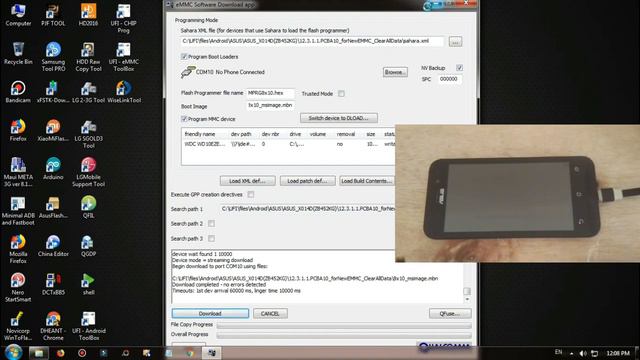Click the Overall Progress bar
Screen dimensions: 640x360
[344, 335]
